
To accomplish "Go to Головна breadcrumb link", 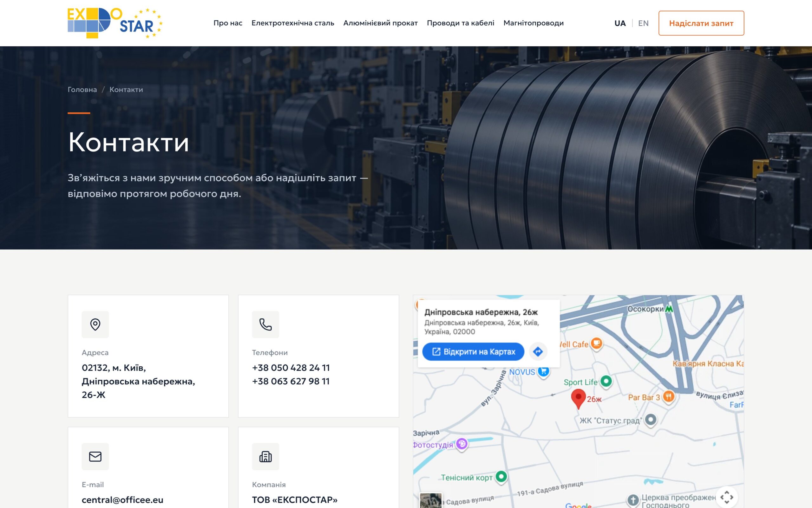I will [82, 89].
